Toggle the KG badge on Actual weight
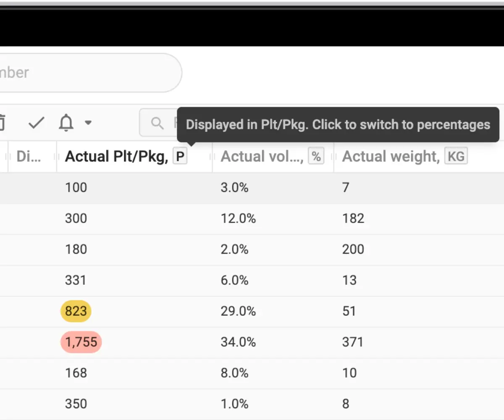The height and width of the screenshot is (420, 504). click(x=456, y=157)
